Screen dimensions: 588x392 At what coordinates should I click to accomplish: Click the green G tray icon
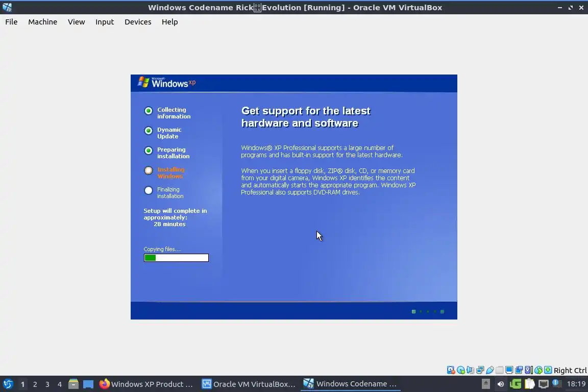click(515, 384)
